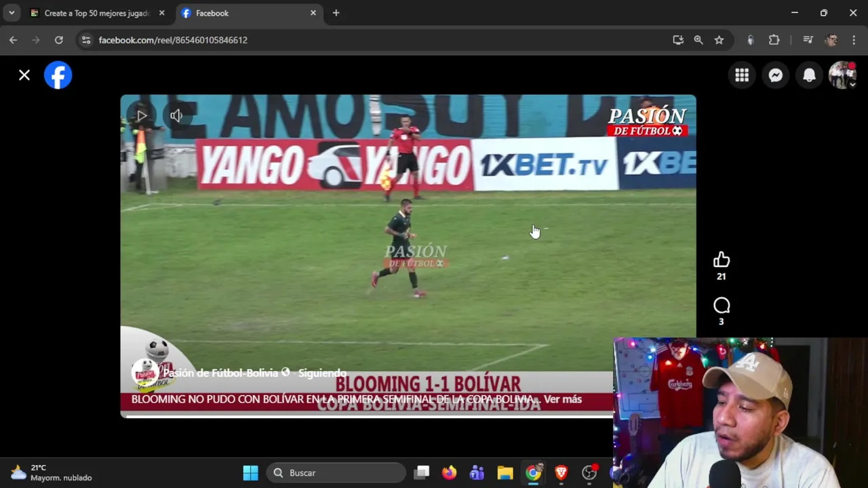Like the reel with the thumbs-up icon

[722, 260]
